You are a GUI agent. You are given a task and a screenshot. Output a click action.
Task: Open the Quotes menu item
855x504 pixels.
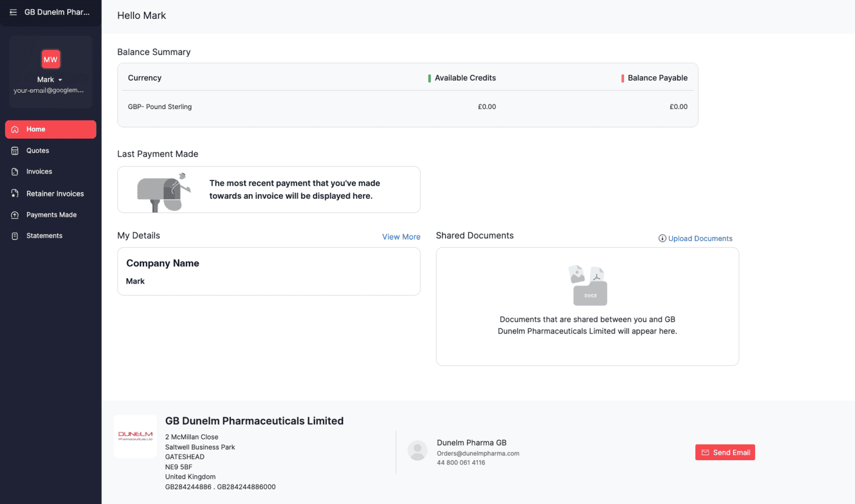click(x=38, y=151)
